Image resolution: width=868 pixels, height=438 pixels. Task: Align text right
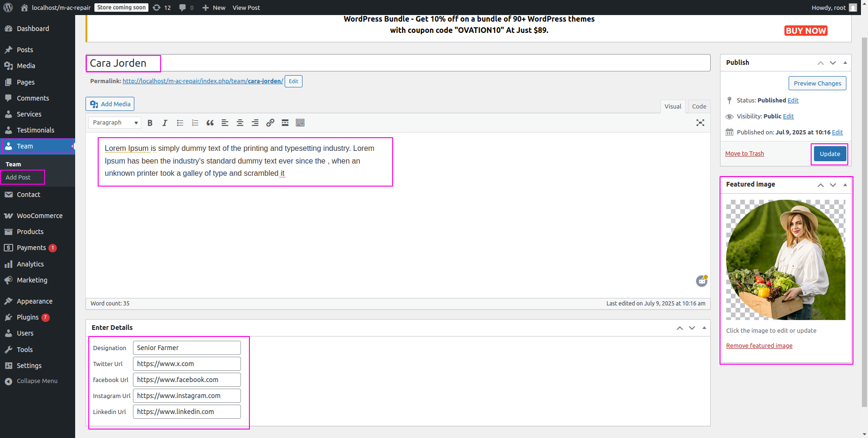255,123
